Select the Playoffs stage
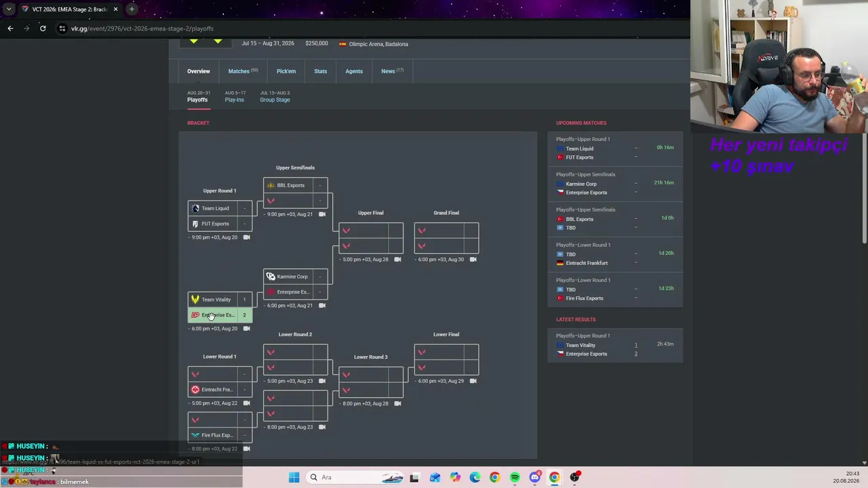 click(x=197, y=96)
